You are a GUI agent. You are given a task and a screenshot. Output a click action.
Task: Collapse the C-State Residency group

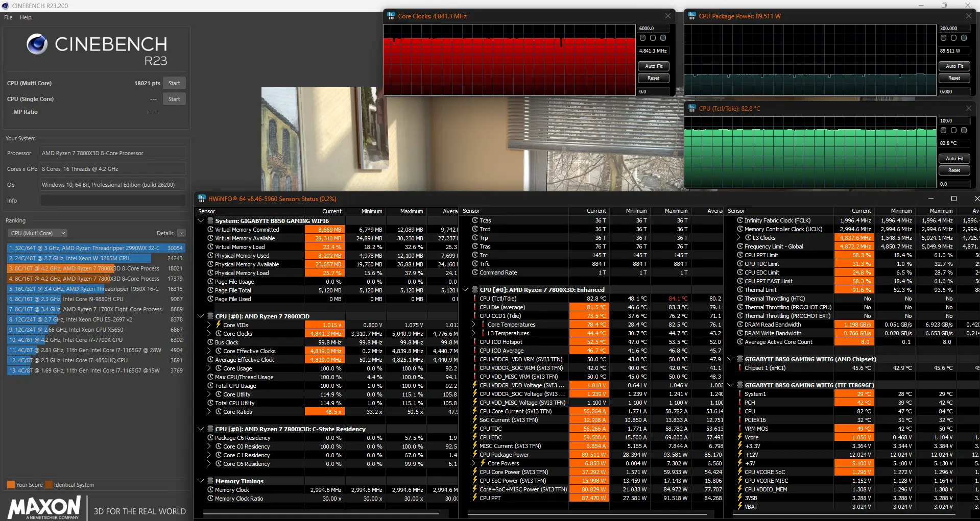pyautogui.click(x=201, y=429)
